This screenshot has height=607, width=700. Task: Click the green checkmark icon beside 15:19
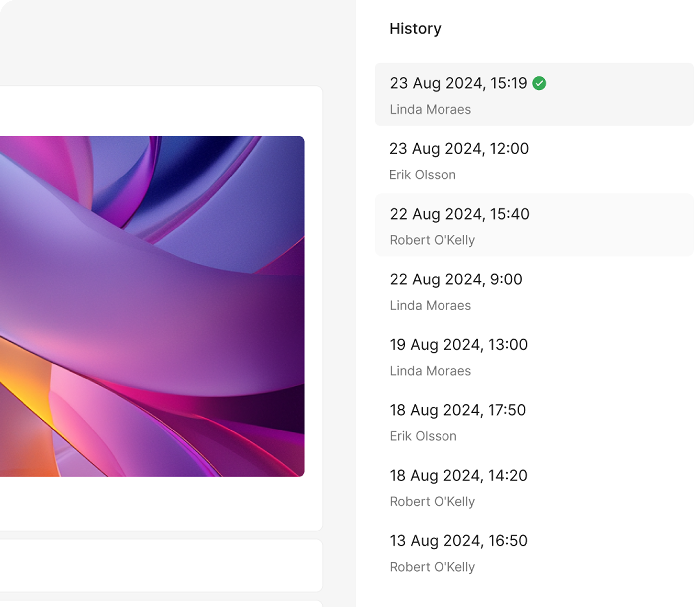point(539,83)
